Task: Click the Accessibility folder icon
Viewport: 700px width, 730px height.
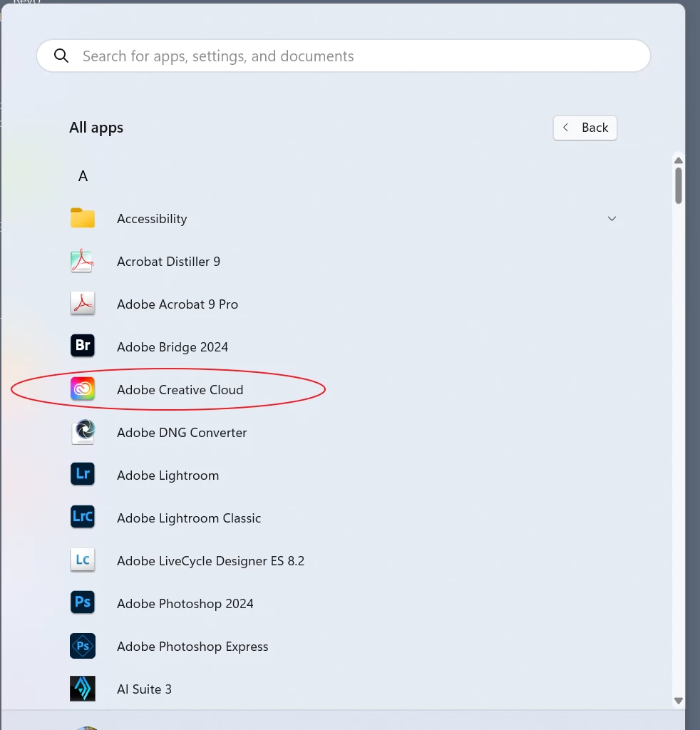Action: (83, 218)
